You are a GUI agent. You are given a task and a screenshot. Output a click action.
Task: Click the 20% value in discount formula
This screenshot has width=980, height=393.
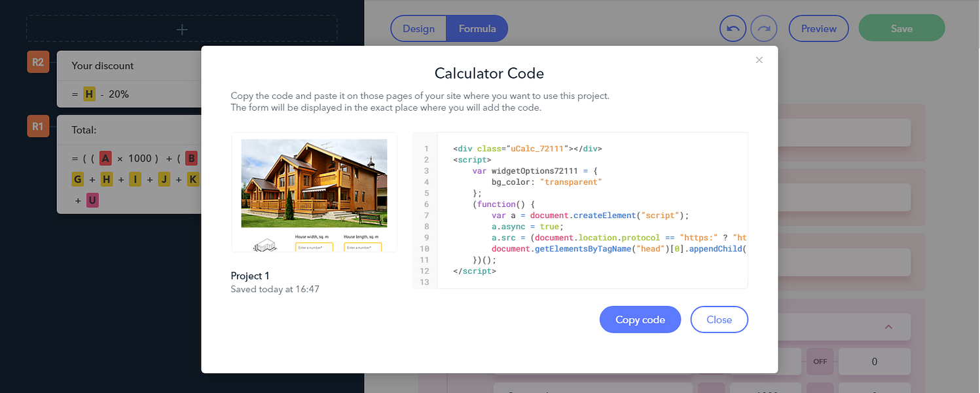point(118,94)
